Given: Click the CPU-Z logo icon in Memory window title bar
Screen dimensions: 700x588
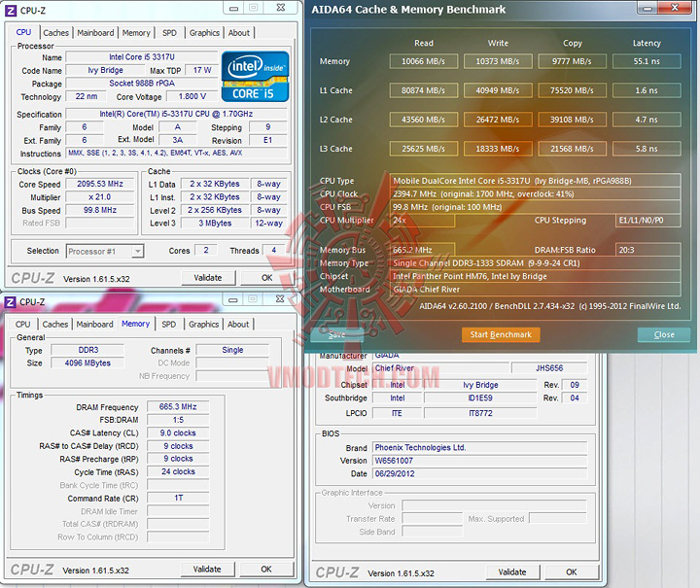Looking at the screenshot, I should coord(10,302).
